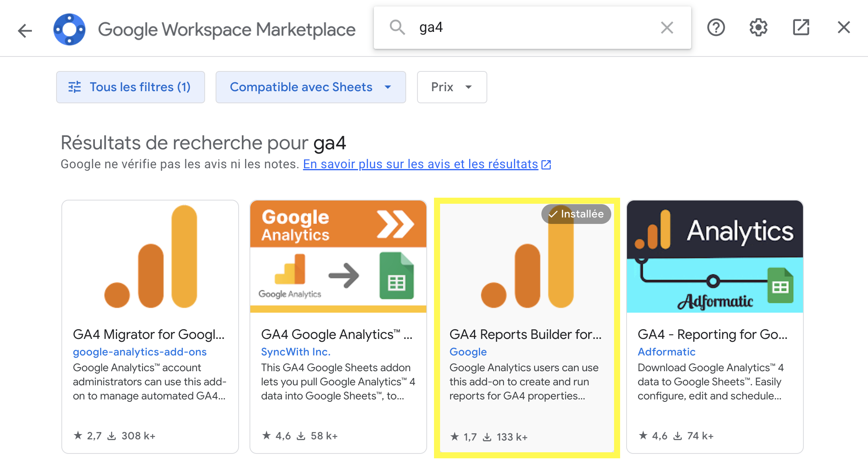Open Tous les filtres panel
This screenshot has height=468, width=868.
pyautogui.click(x=130, y=87)
